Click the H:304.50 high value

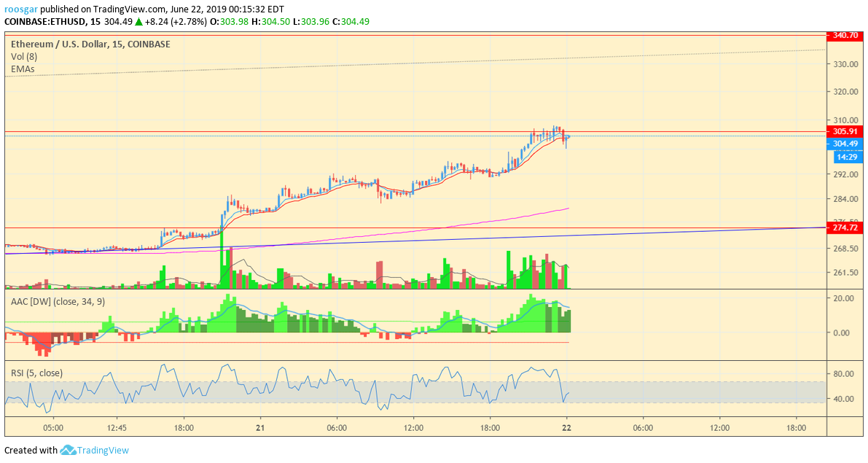coord(270,22)
